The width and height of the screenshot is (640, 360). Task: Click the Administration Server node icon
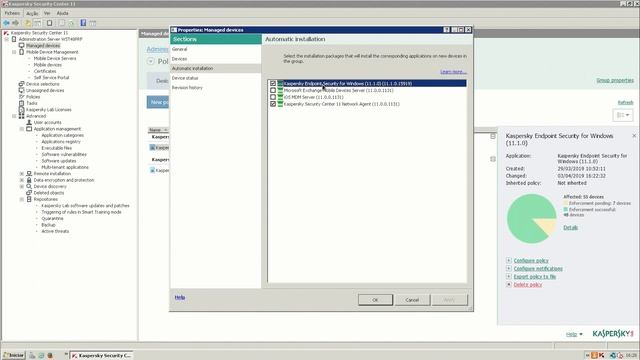pyautogui.click(x=14, y=39)
